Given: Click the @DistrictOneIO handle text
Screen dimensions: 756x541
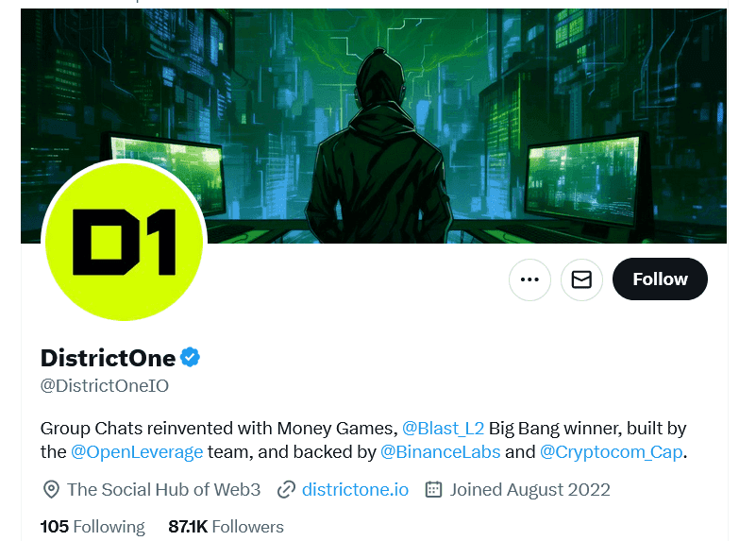Looking at the screenshot, I should point(105,385).
